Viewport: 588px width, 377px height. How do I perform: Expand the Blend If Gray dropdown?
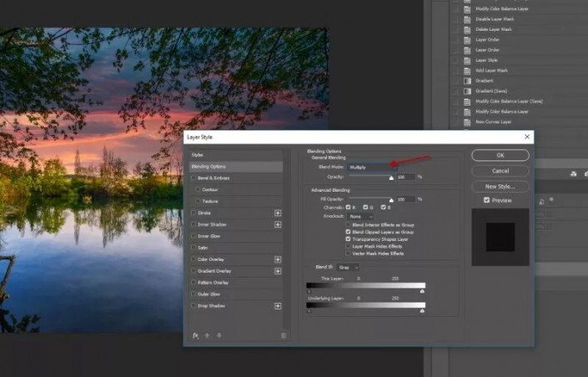[348, 268]
